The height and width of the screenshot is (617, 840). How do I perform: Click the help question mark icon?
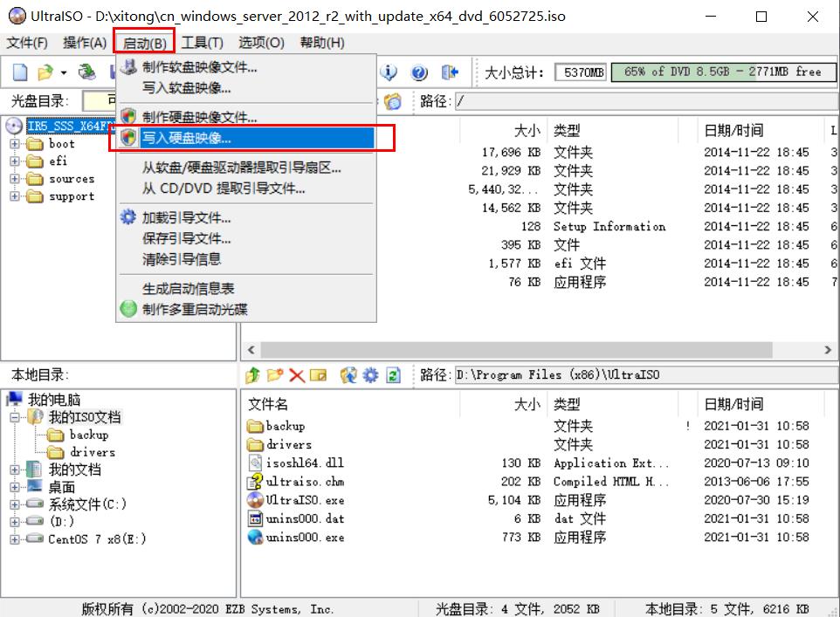[420, 72]
